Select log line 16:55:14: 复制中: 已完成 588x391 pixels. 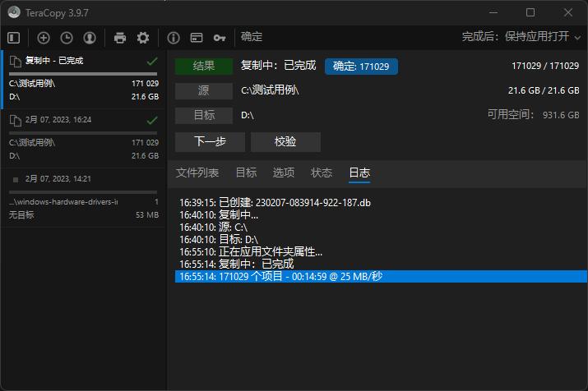point(381,264)
